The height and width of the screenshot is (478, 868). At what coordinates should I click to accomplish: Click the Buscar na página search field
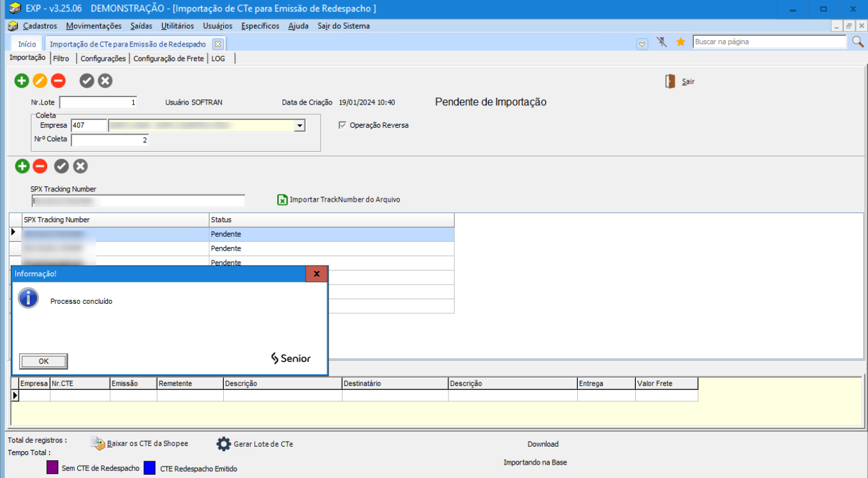point(769,42)
